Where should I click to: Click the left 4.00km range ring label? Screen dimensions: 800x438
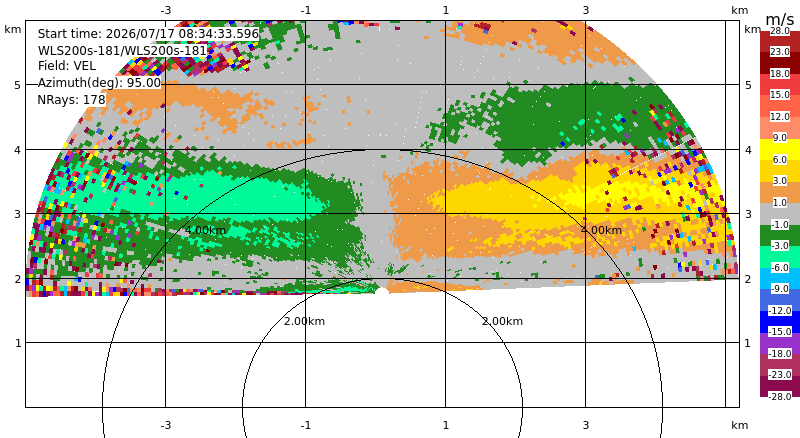(x=205, y=230)
